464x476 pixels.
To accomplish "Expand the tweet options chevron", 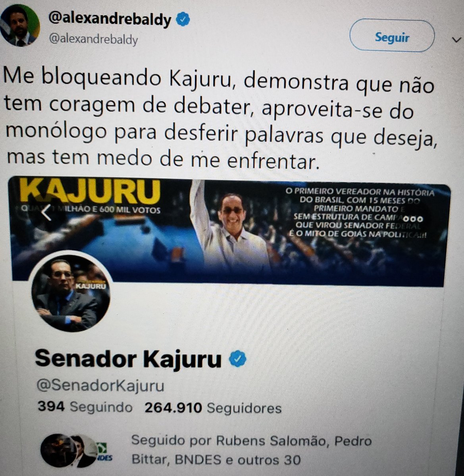I will coord(455,39).
